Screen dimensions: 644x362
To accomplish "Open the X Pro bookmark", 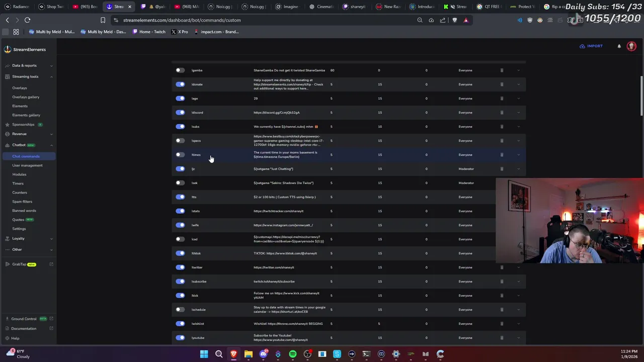I will (x=180, y=32).
